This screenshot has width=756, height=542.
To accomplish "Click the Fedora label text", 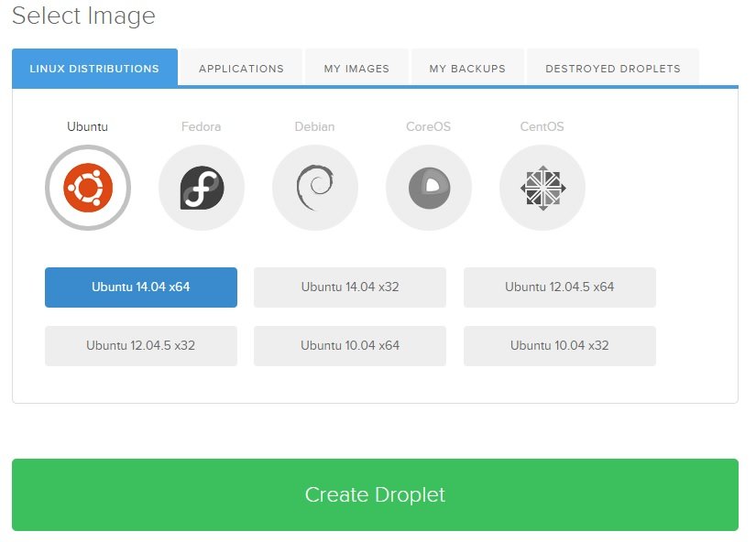I will [x=201, y=126].
